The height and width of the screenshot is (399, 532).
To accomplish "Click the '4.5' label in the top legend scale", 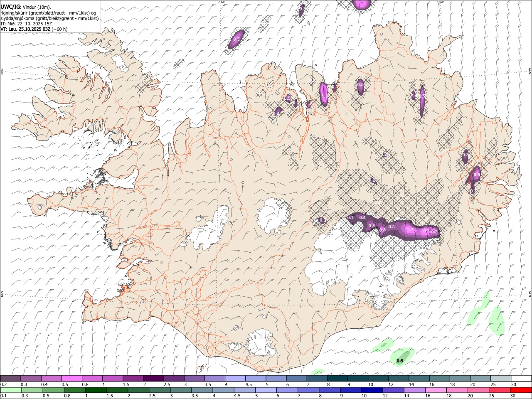I will pyautogui.click(x=249, y=384).
